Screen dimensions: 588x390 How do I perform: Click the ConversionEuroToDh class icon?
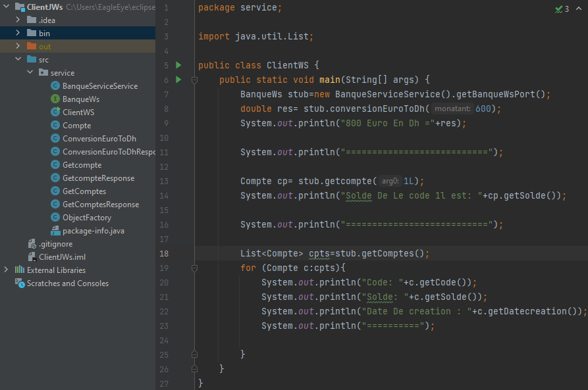tap(55, 138)
